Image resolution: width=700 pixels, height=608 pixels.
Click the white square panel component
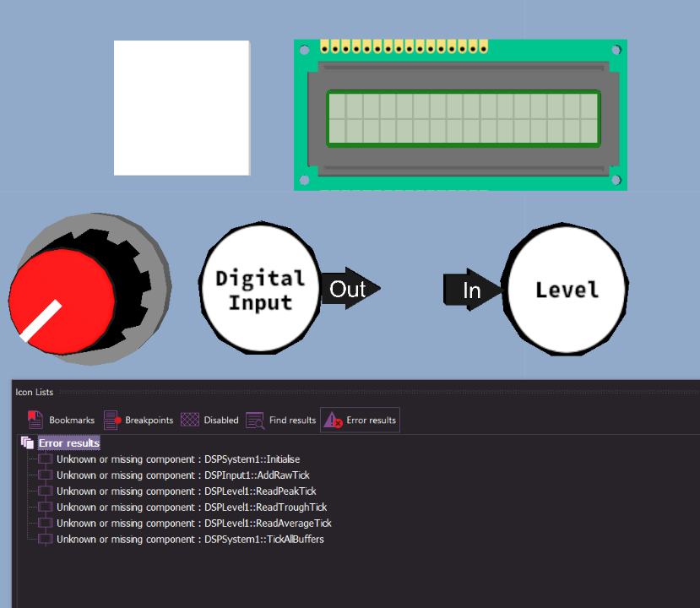tap(182, 107)
